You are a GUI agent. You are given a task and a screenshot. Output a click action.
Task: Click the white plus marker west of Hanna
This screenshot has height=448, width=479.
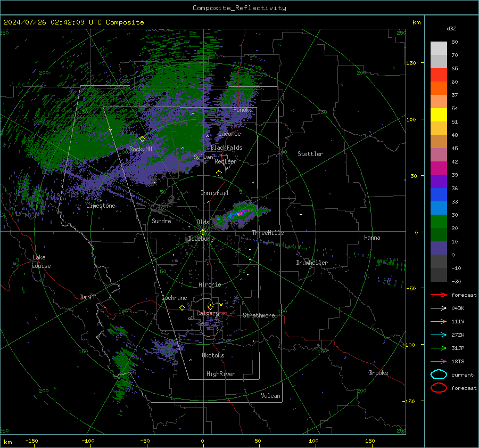point(301,214)
